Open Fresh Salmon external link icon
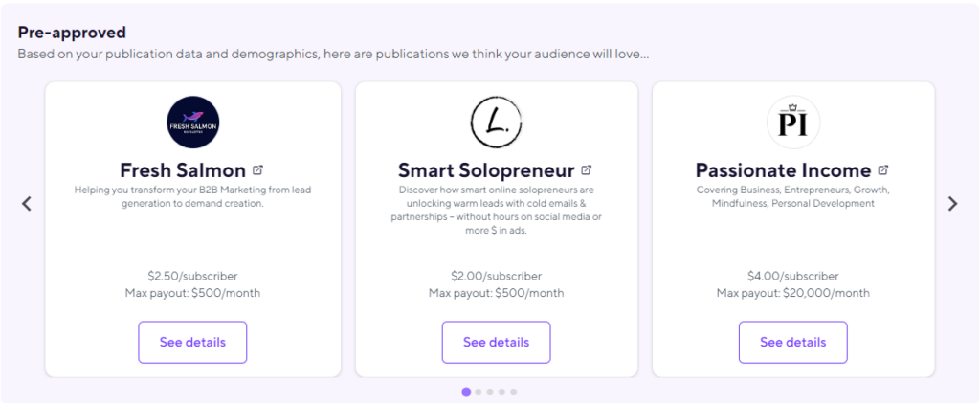 (258, 170)
